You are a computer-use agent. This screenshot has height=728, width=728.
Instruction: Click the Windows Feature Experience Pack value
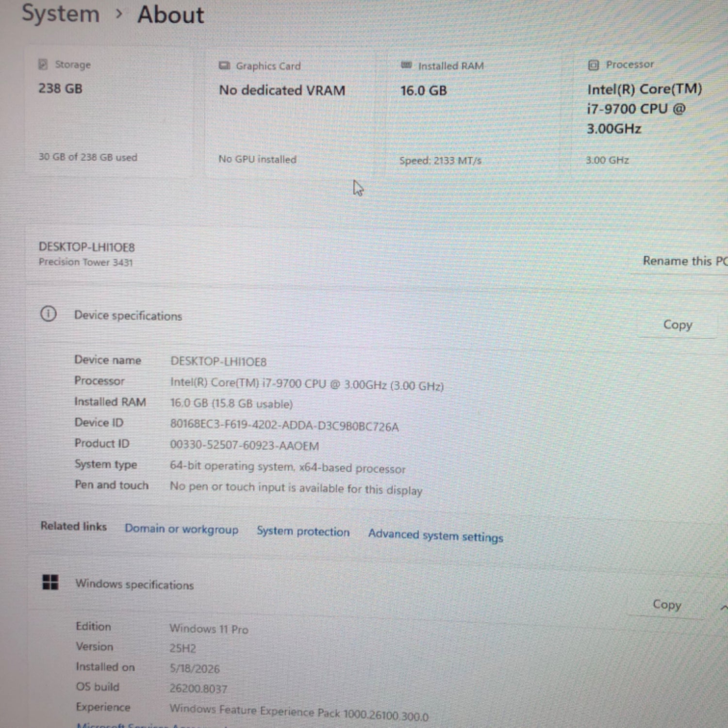tap(299, 712)
